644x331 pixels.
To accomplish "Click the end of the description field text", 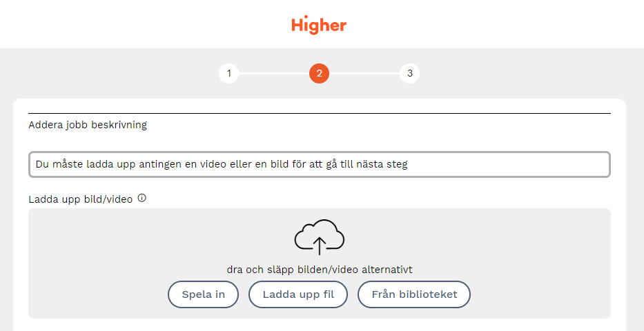I will [x=410, y=165].
